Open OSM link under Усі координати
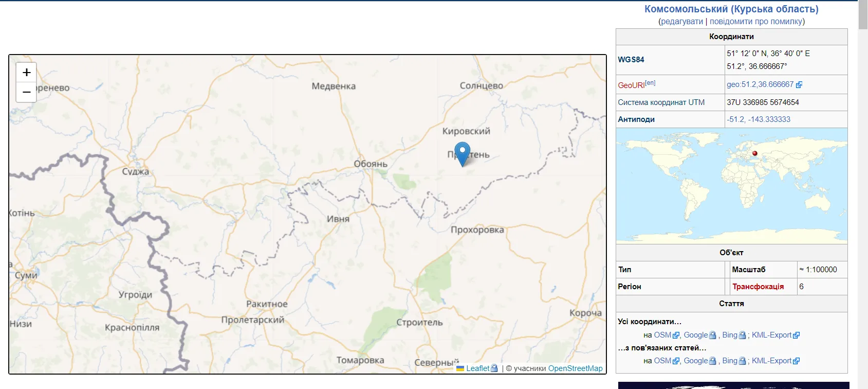The image size is (868, 389). [x=662, y=335]
